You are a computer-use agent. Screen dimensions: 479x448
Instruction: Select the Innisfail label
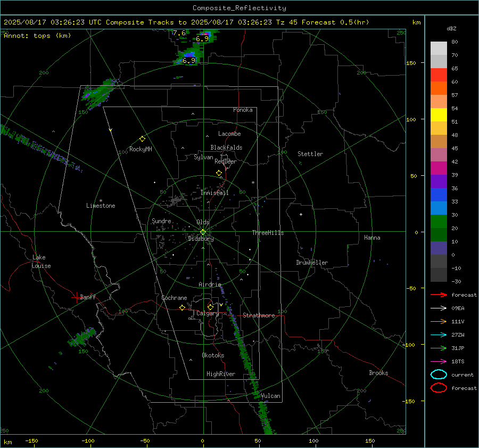click(214, 193)
